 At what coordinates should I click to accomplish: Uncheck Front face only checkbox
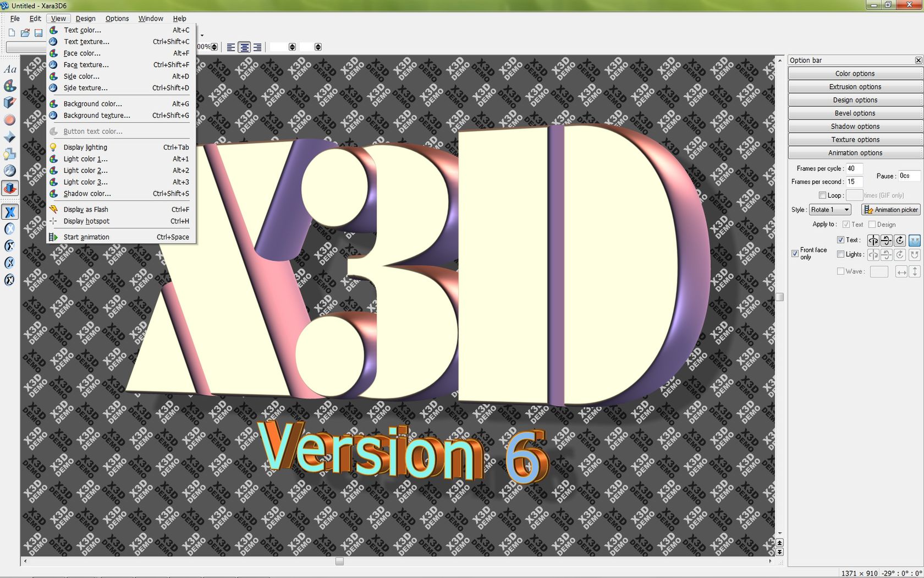click(795, 254)
